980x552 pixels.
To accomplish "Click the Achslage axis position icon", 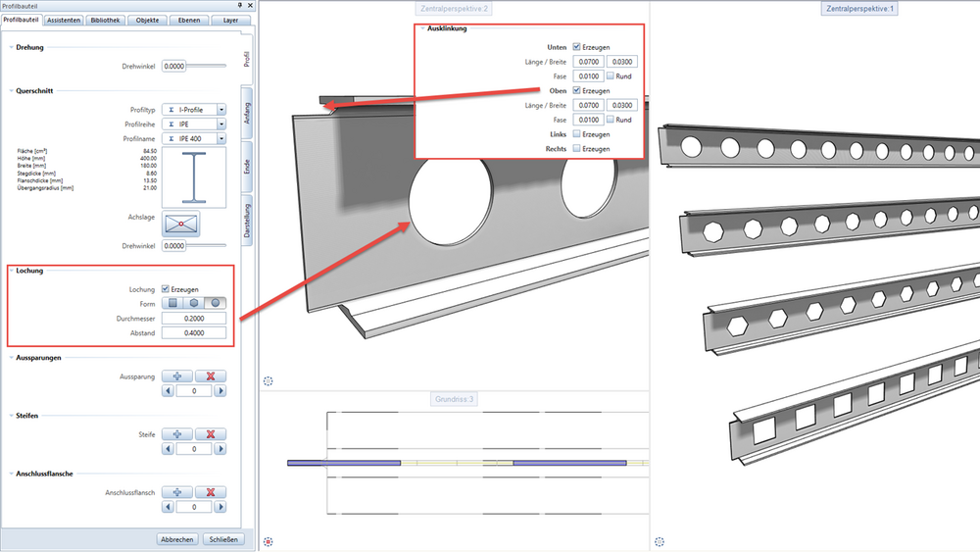I will coord(181,224).
